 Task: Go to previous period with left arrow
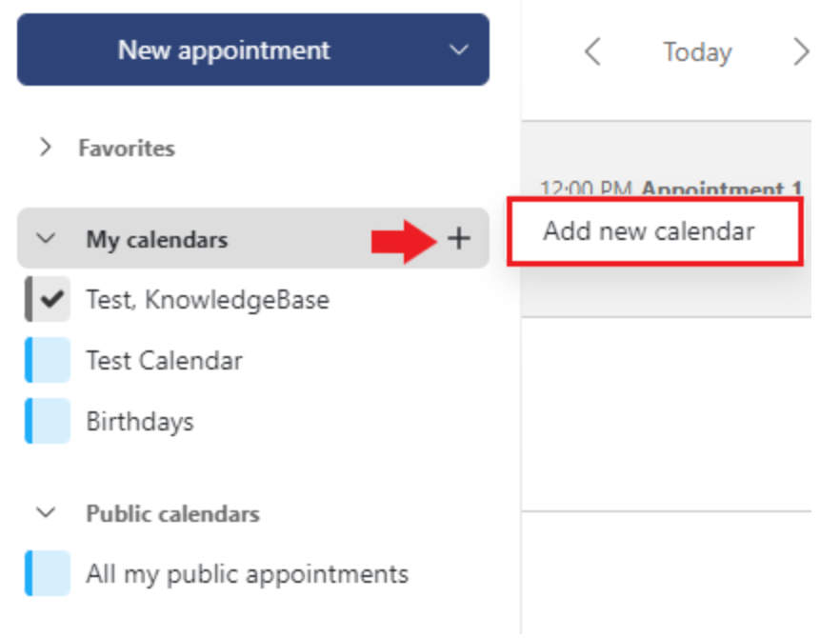tap(592, 51)
